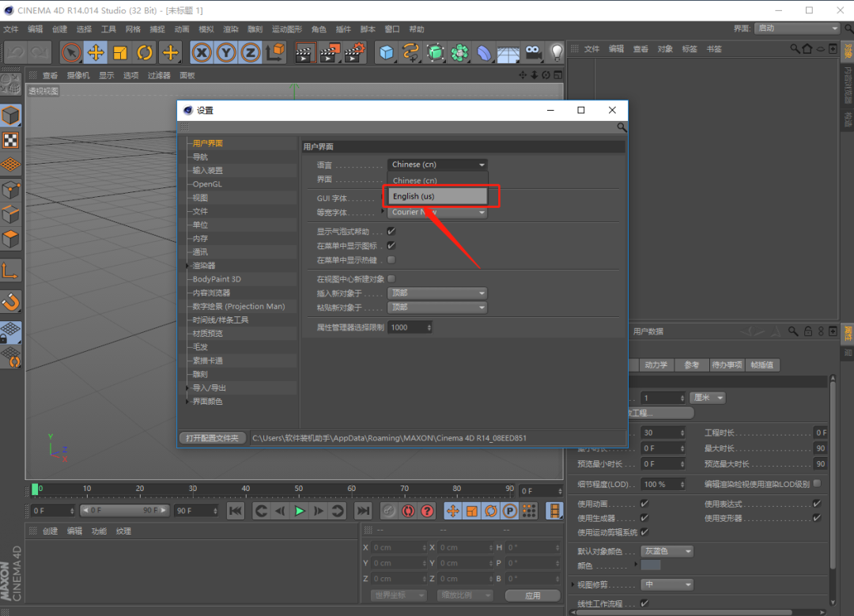The height and width of the screenshot is (616, 854).
Task: Open the blue deformer bend icon
Action: click(x=484, y=53)
